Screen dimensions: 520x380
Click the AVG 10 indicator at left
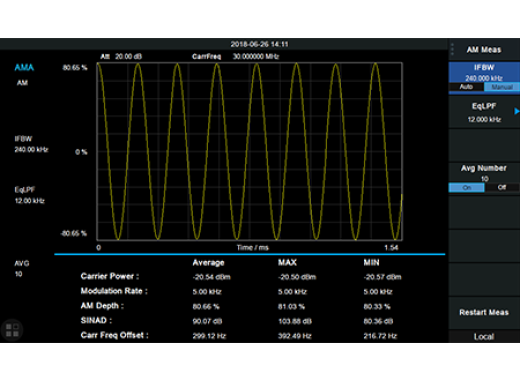tap(22, 269)
